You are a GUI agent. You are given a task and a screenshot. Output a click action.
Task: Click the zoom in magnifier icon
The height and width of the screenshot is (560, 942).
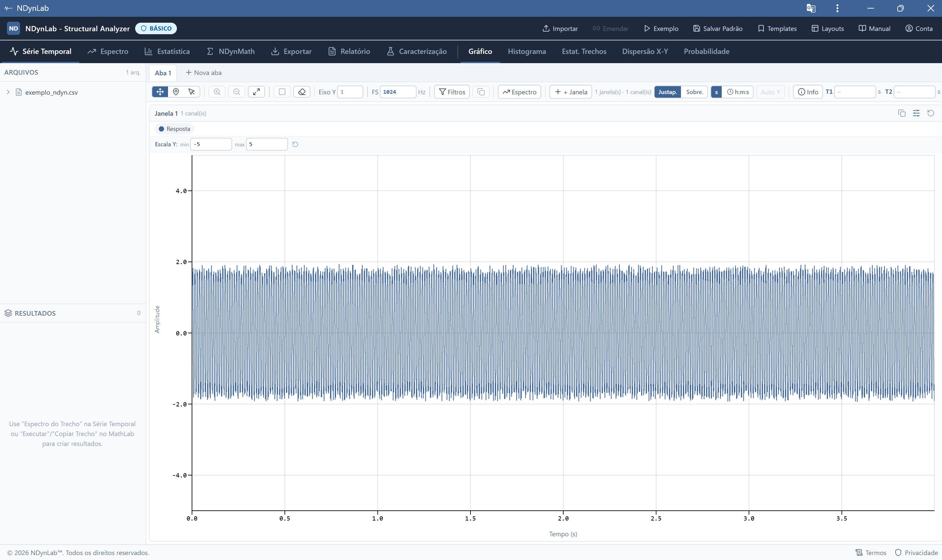pos(217,92)
